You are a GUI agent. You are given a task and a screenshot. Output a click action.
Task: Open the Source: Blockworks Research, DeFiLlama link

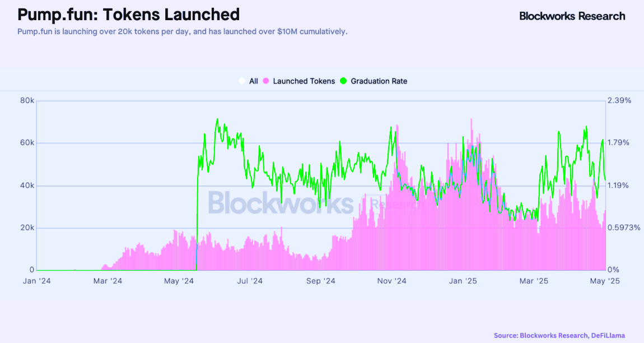point(559,336)
